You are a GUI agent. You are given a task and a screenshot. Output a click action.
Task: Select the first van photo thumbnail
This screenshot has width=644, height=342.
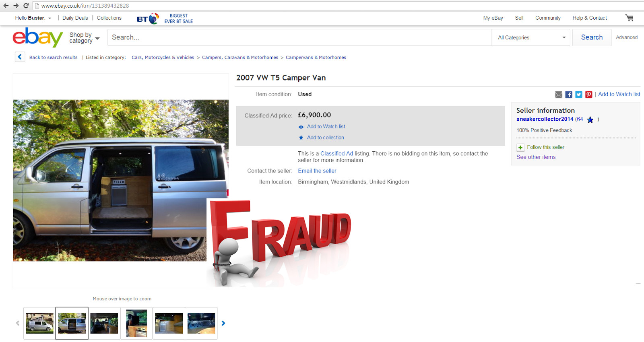(x=39, y=323)
